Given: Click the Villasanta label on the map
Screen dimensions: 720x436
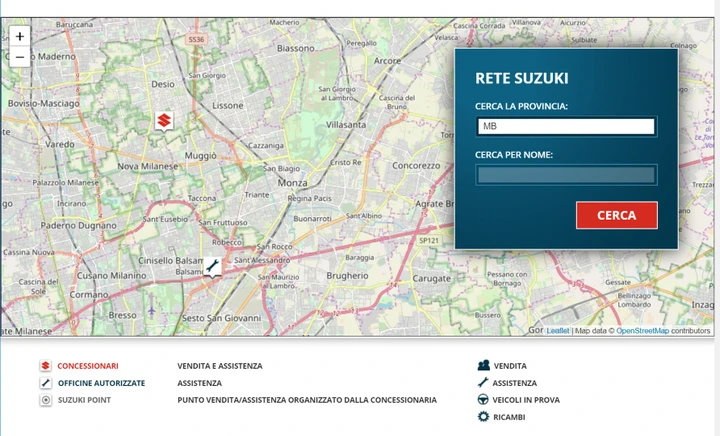Looking at the screenshot, I should 346,125.
